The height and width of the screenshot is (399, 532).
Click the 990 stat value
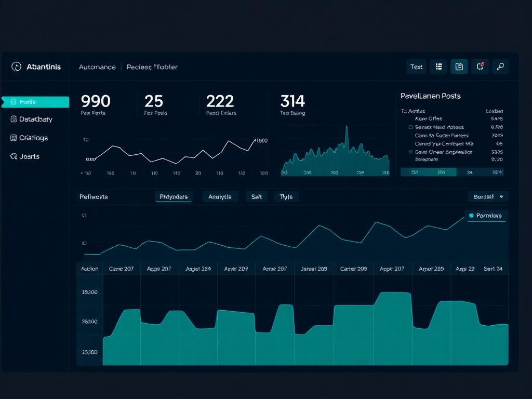pos(96,101)
